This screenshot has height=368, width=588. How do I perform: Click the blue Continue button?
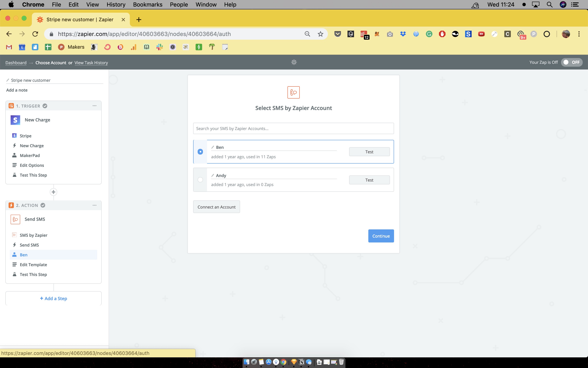[x=381, y=236]
